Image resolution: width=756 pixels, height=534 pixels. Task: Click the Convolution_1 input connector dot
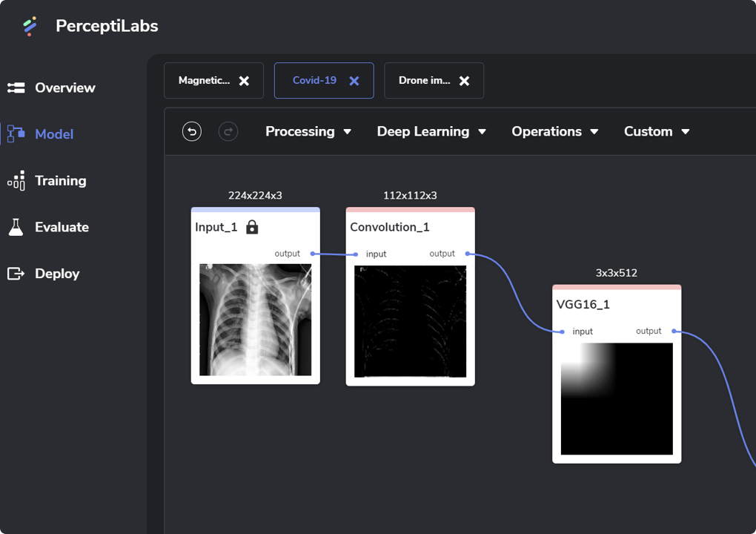(356, 254)
